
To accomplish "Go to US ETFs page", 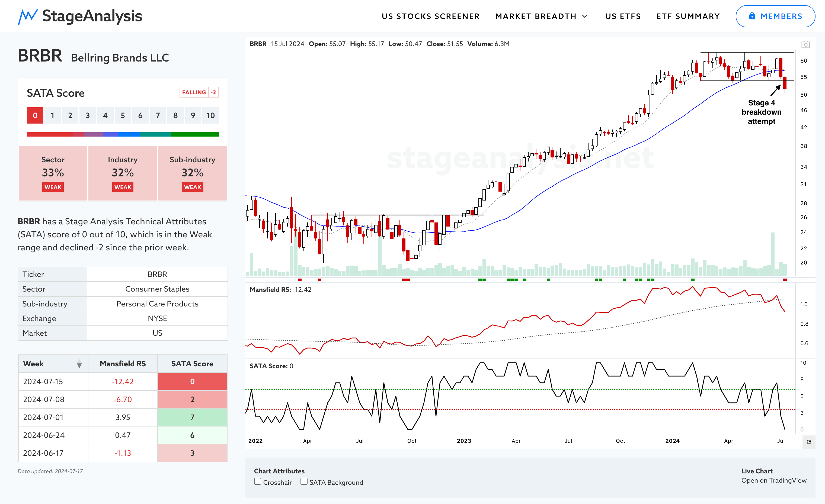I will coord(623,16).
